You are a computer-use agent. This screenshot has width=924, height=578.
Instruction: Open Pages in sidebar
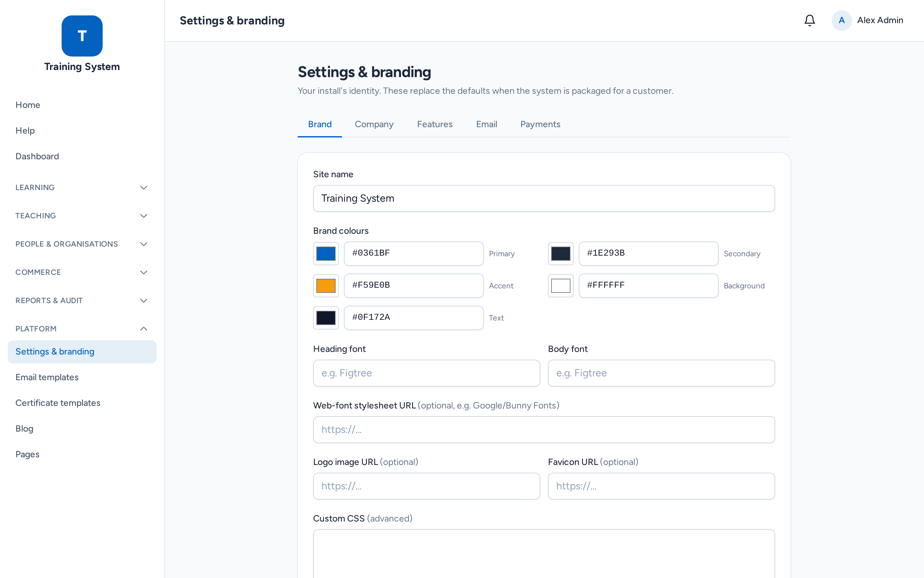point(82,454)
